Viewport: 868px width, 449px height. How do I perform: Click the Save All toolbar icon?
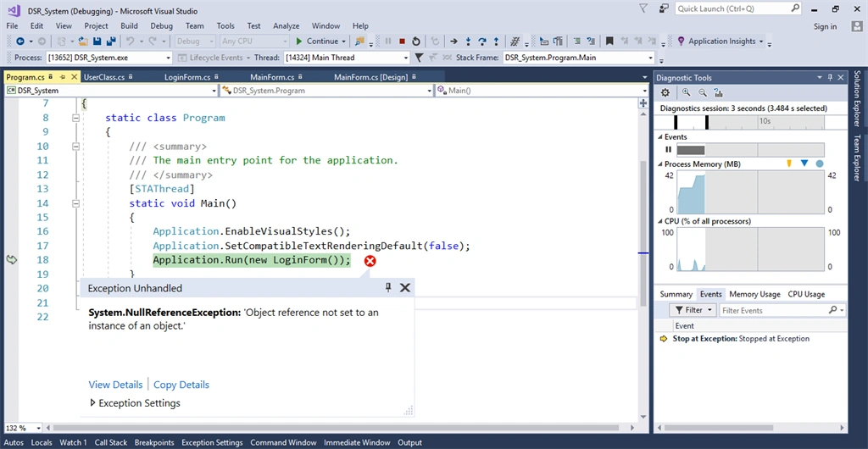pos(111,41)
